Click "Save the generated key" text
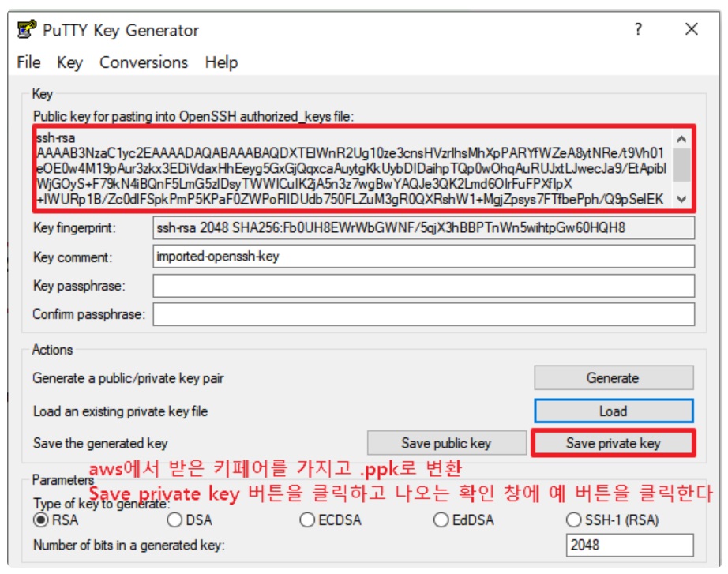The image size is (728, 574). click(x=100, y=444)
